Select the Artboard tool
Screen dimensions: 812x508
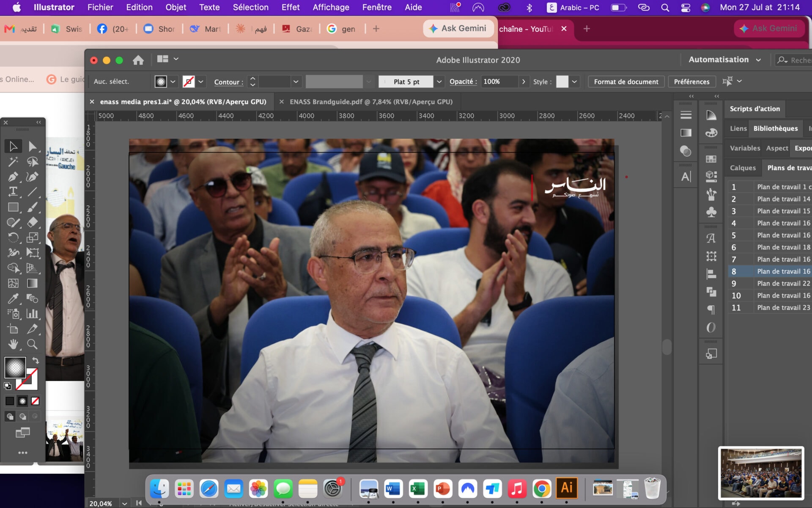(x=13, y=329)
